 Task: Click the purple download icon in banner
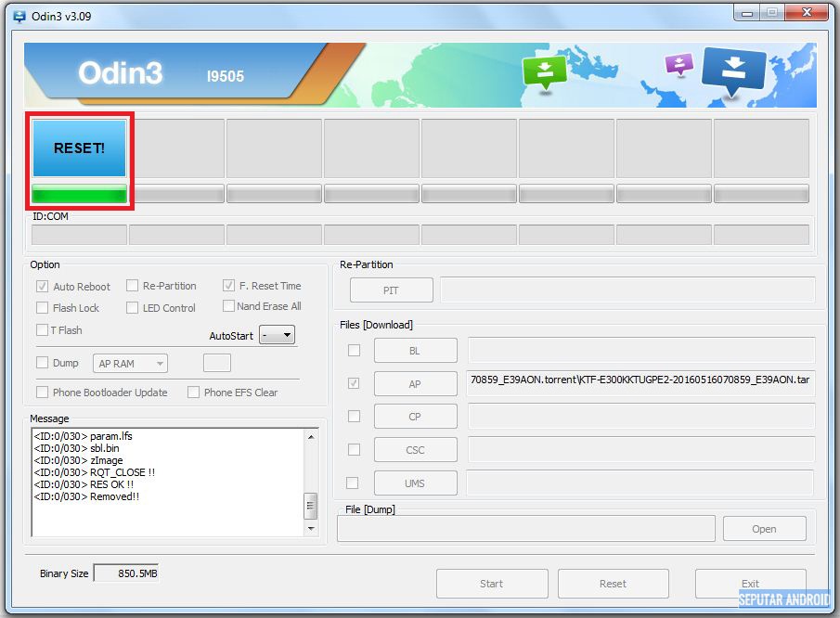(678, 65)
